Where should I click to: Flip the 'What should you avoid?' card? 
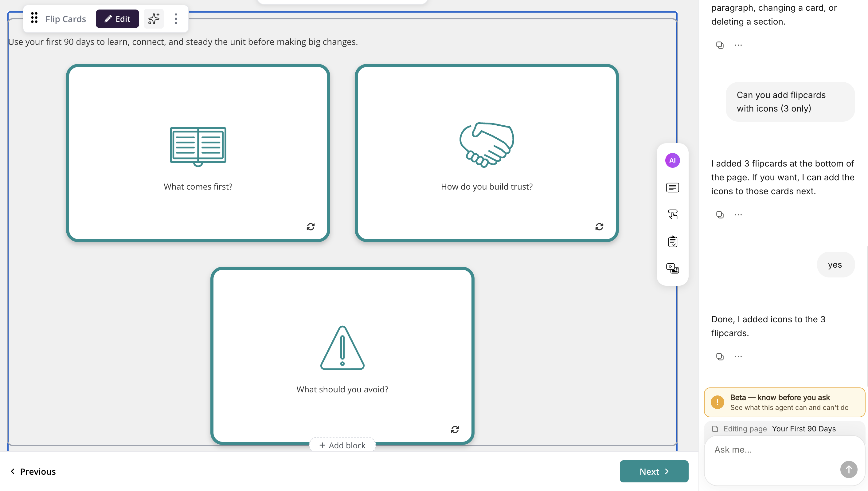pyautogui.click(x=455, y=429)
